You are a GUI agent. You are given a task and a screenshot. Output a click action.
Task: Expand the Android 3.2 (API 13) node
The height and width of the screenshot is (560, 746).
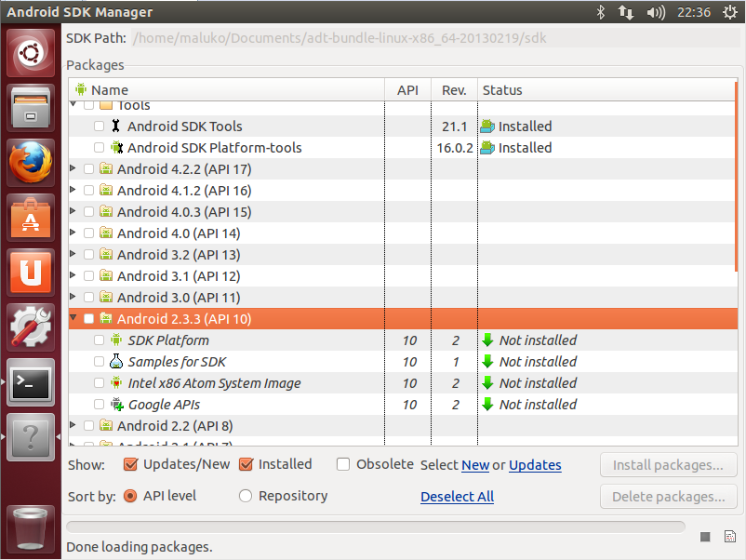[73, 254]
